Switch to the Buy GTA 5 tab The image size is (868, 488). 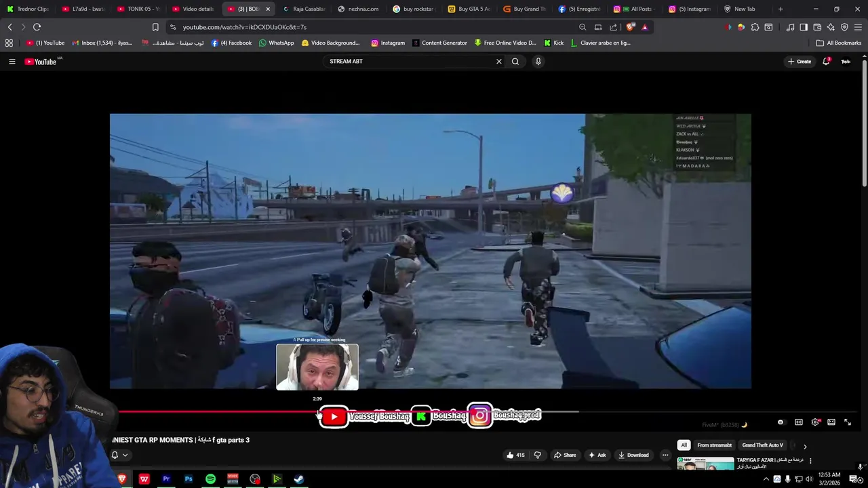pyautogui.click(x=469, y=9)
